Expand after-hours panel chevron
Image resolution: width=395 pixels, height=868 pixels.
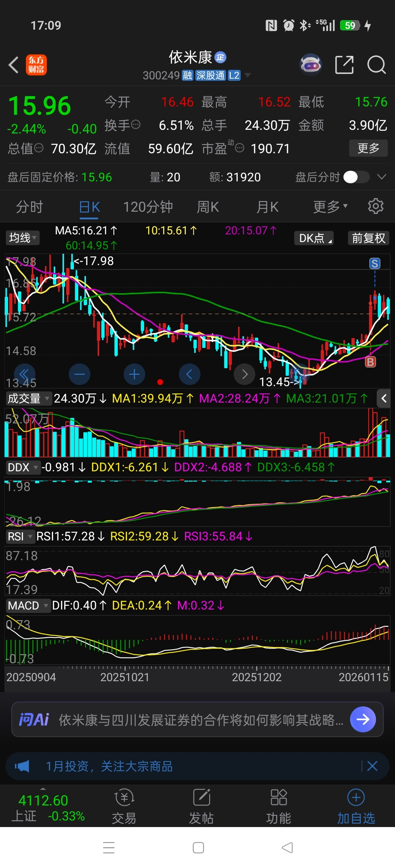pos(381,177)
